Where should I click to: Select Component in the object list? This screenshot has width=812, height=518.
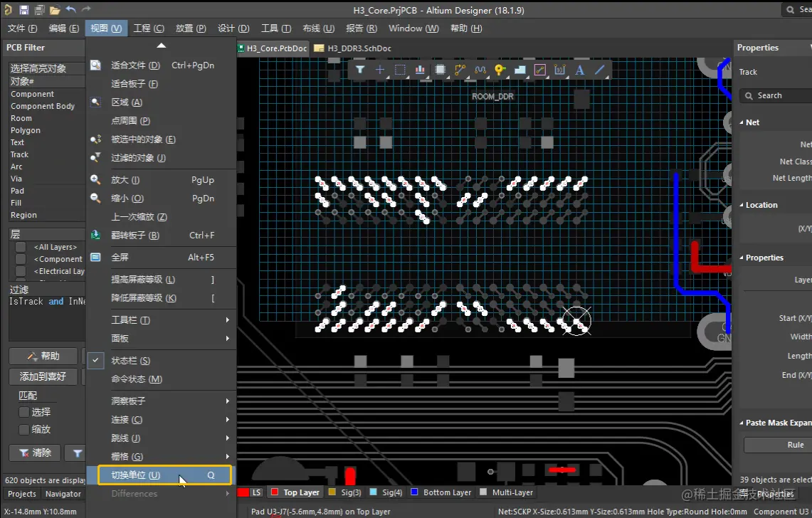coord(32,94)
